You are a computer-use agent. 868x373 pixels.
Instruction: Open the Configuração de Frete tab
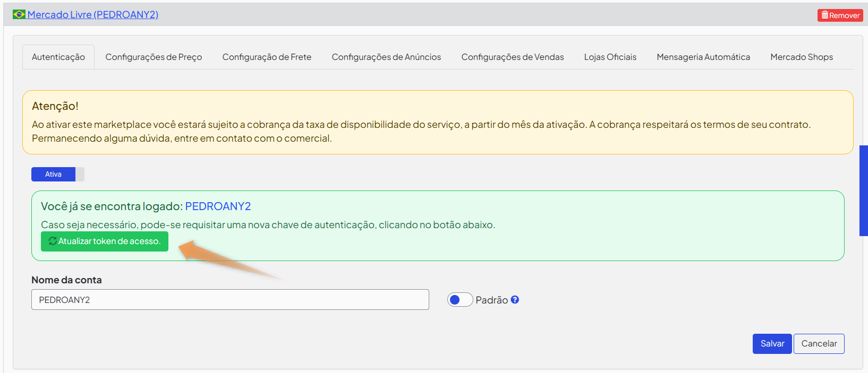tap(267, 57)
